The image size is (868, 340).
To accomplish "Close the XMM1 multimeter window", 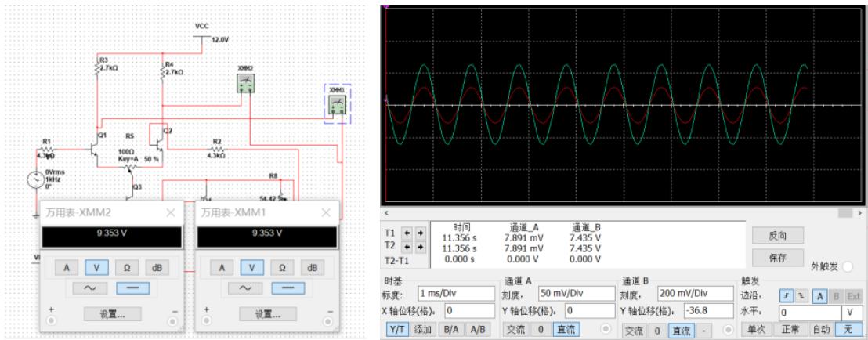I will coord(327,212).
